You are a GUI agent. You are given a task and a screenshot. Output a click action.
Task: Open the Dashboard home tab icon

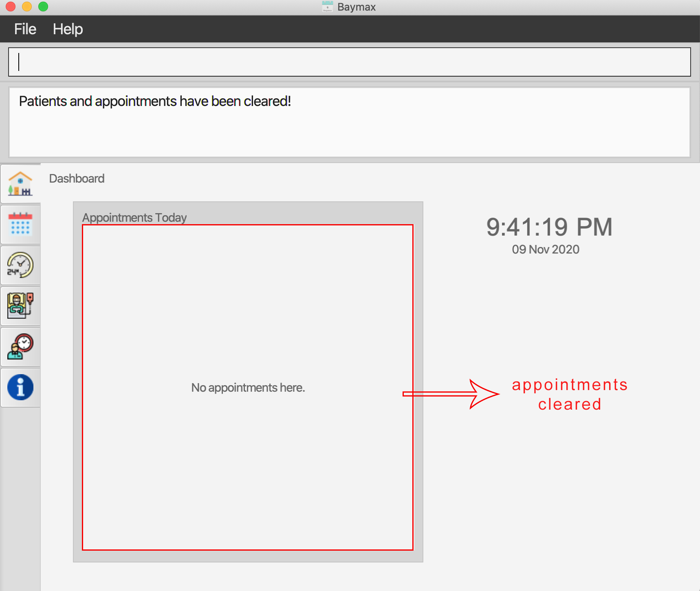20,183
